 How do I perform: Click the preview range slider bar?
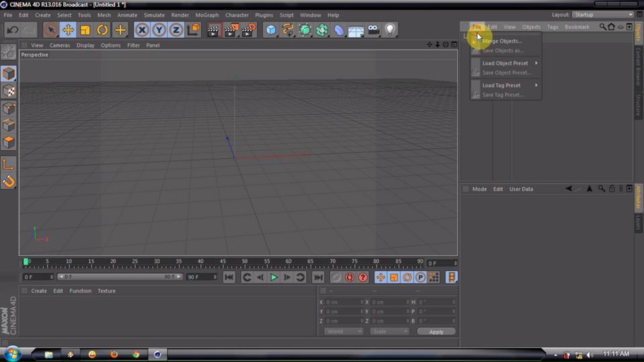pos(120,277)
